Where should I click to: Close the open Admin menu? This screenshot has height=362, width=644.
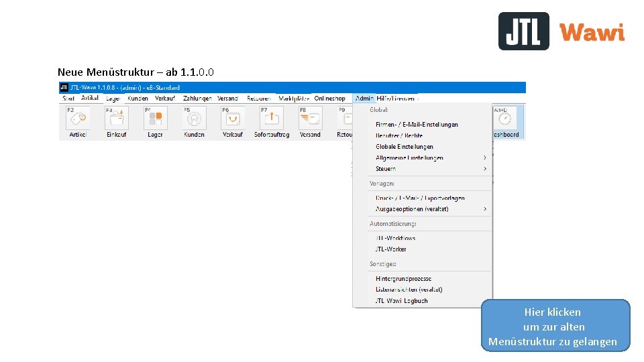tap(364, 99)
